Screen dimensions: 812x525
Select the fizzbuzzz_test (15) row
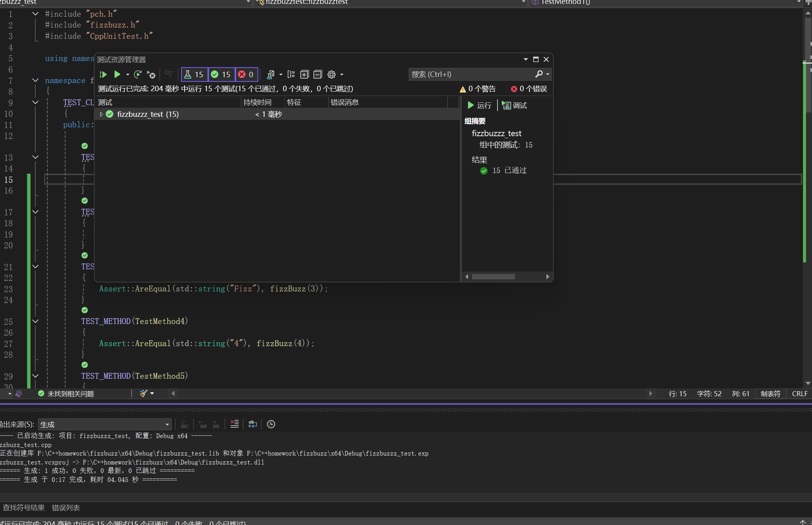277,114
